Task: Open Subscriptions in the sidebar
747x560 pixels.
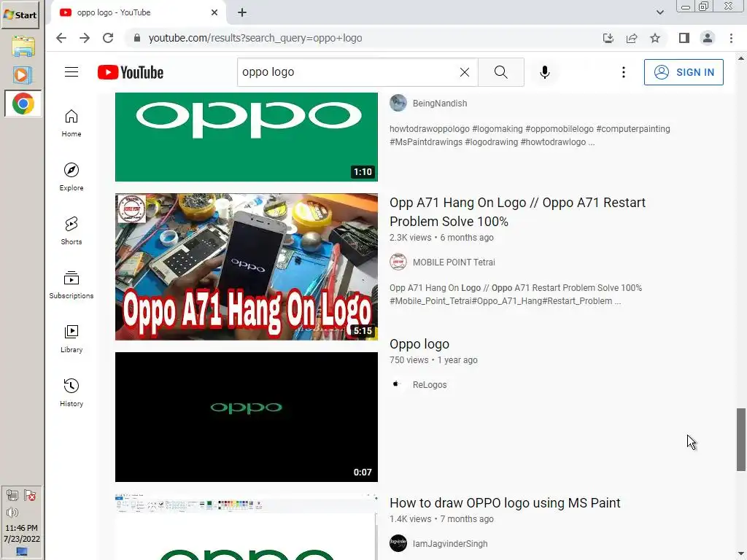Action: coord(71,284)
